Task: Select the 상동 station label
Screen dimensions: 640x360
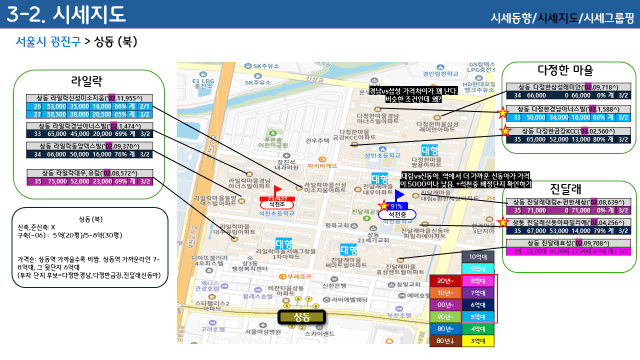Action: tap(302, 317)
